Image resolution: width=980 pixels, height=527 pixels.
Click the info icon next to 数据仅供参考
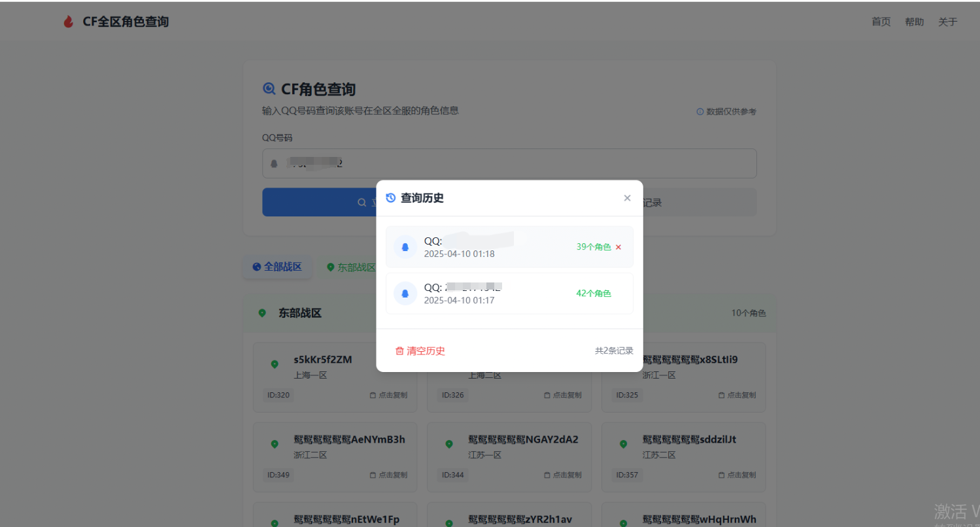tap(700, 112)
